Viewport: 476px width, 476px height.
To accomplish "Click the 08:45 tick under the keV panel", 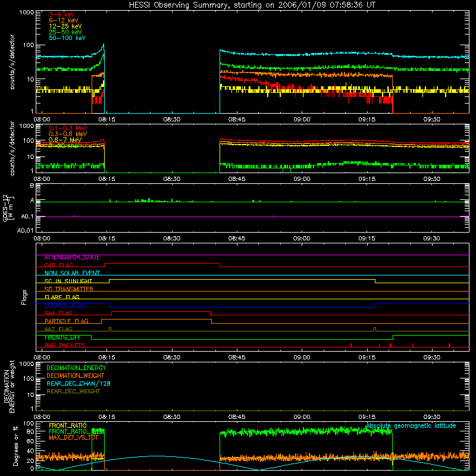I will click(237, 120).
